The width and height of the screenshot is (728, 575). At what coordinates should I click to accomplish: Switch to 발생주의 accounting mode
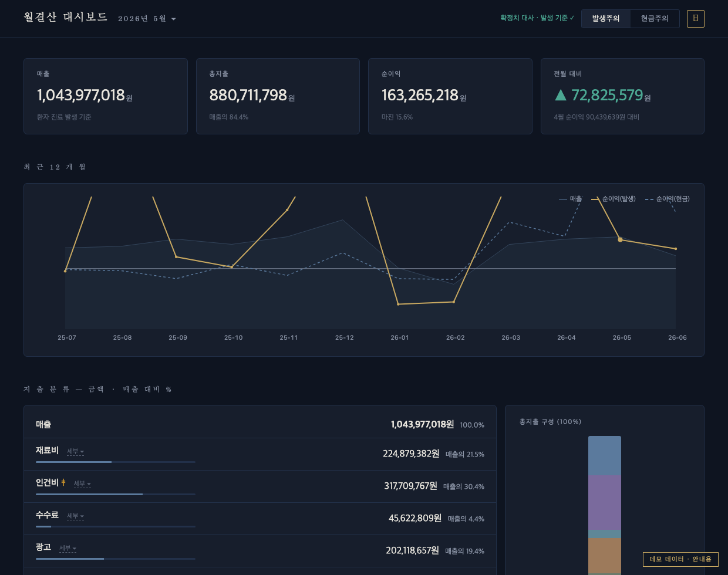coord(606,19)
